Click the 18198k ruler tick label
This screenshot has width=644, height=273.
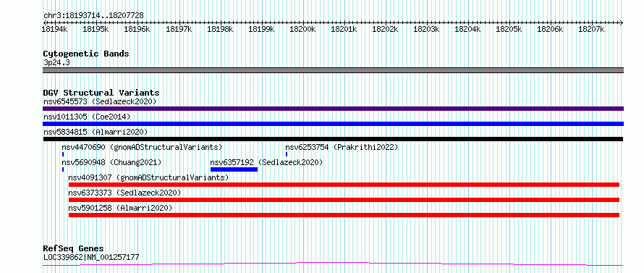pyautogui.click(x=220, y=29)
